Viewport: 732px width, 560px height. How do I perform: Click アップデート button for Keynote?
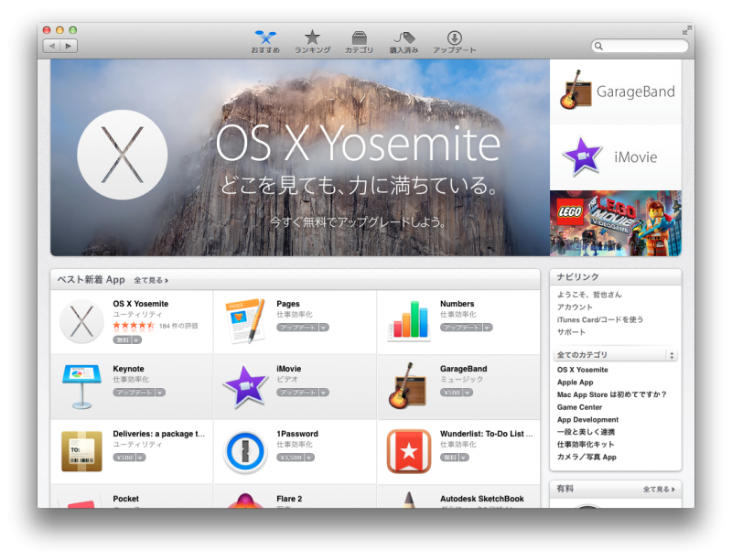tap(134, 392)
